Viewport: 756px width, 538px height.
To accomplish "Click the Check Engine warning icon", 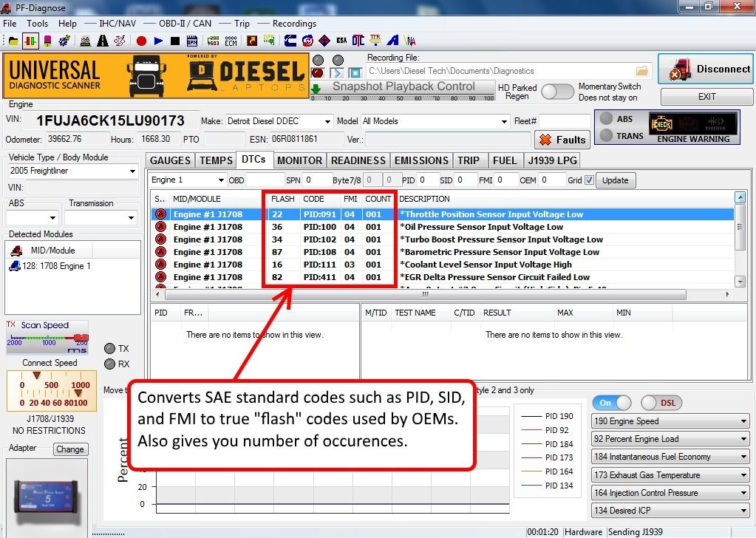I will point(660,124).
